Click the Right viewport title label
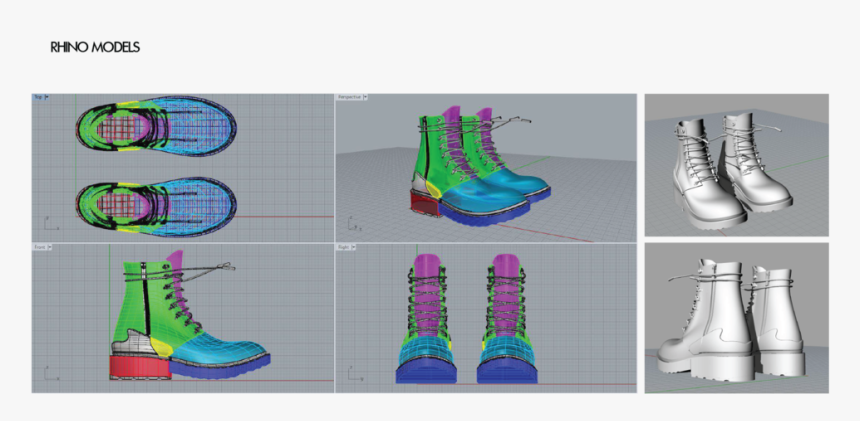 point(343,247)
